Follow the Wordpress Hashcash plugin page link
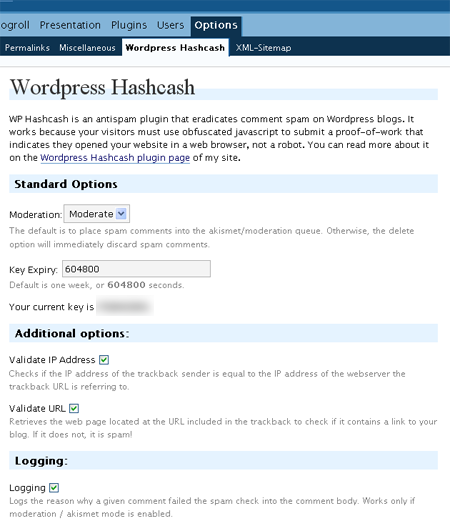The width and height of the screenshot is (450, 526). point(115,157)
